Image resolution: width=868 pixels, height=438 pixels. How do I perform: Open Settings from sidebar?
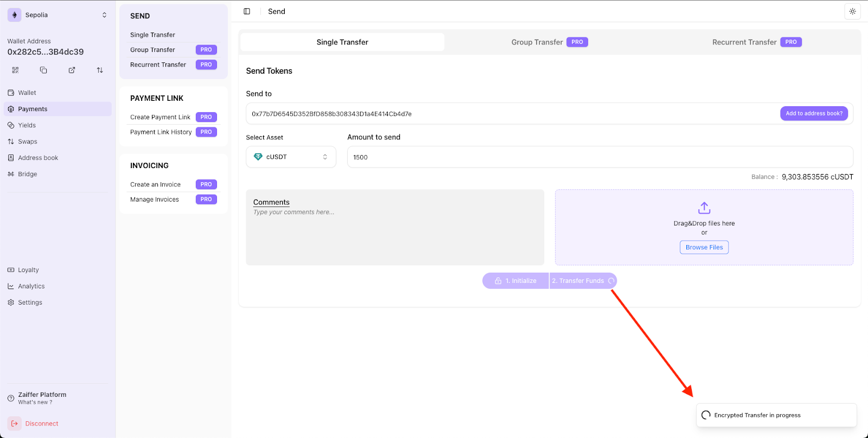click(58, 302)
